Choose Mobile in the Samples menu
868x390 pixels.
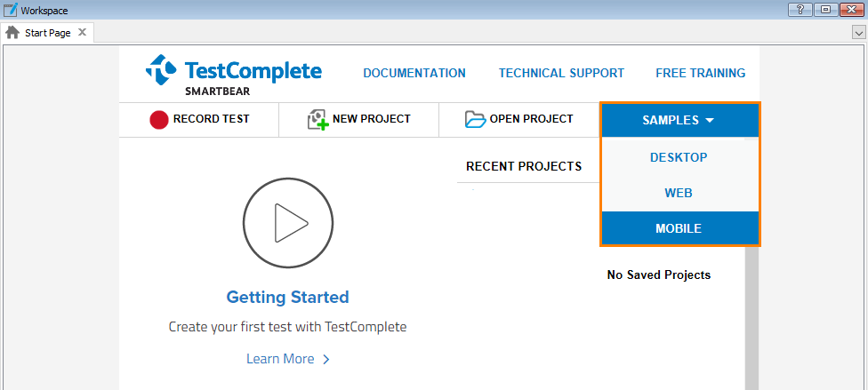pos(679,228)
